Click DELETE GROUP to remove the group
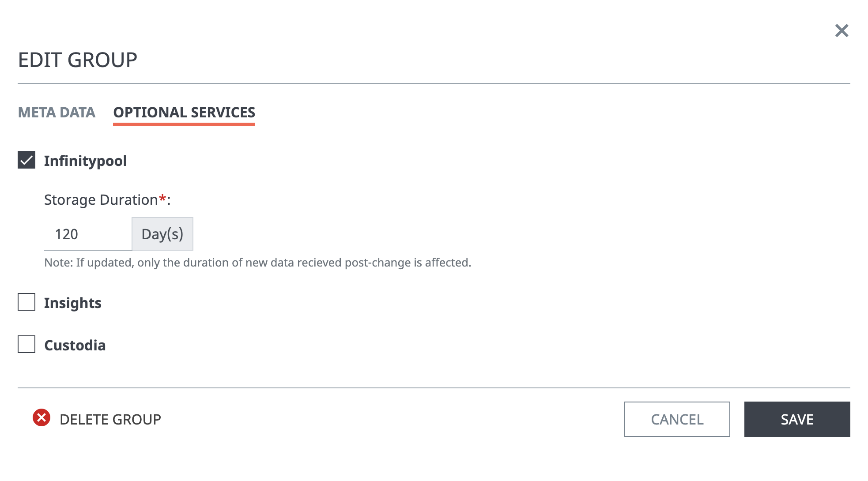The width and height of the screenshot is (868, 481). pyautogui.click(x=110, y=419)
